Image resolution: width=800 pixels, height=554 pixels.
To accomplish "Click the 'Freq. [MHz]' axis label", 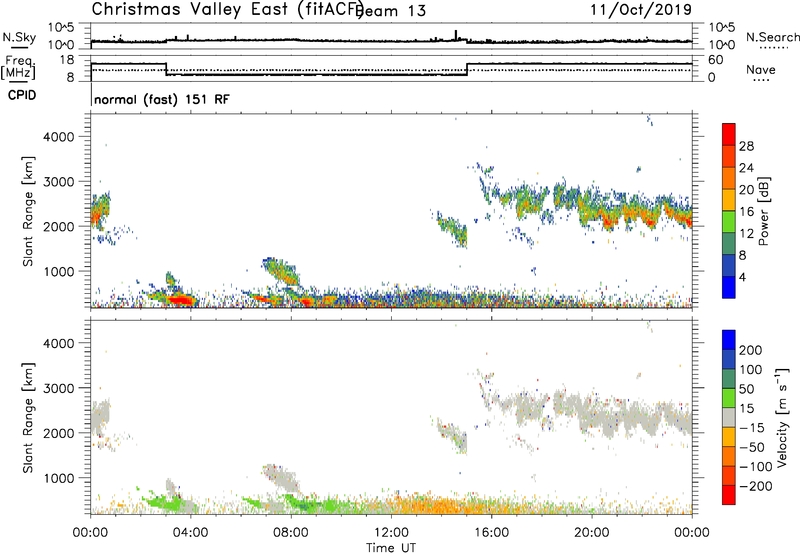I will [19, 68].
